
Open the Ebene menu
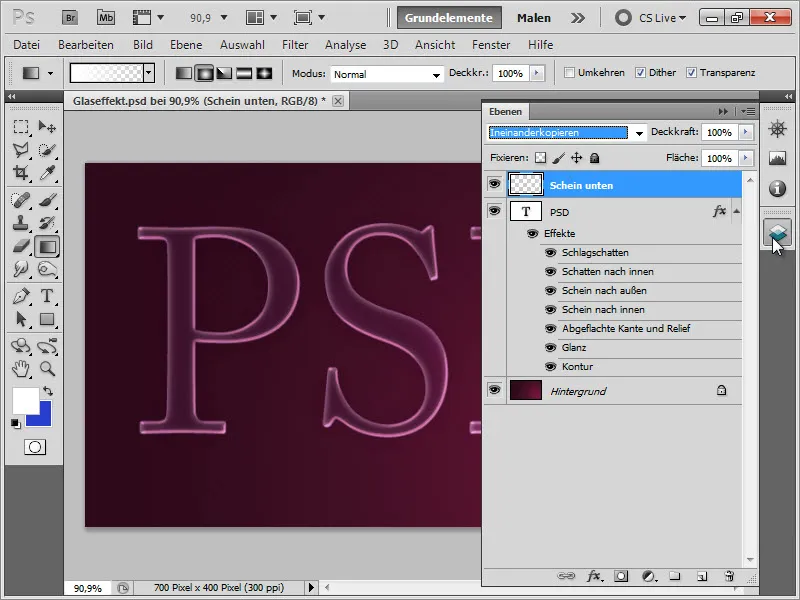[x=186, y=45]
